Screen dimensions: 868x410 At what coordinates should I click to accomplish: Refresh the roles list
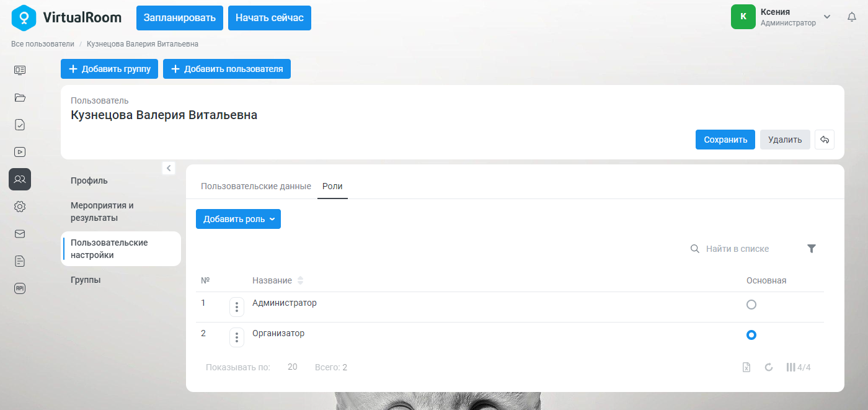(x=769, y=367)
